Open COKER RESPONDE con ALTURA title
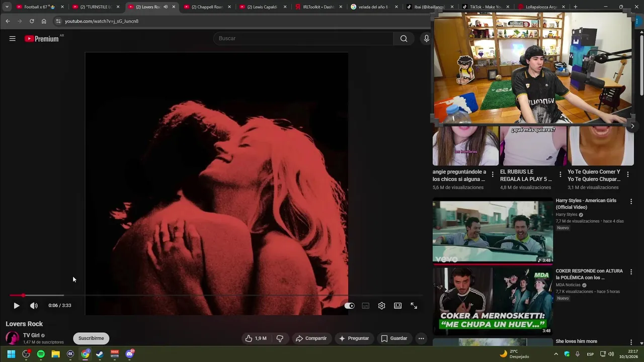Viewport: 644px width, 362px height. 589,274
